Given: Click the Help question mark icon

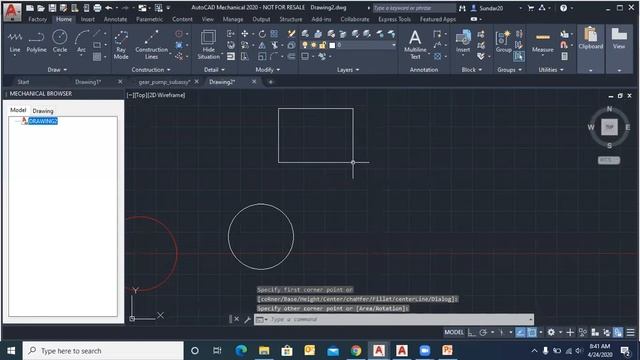Looking at the screenshot, I should [563, 8].
